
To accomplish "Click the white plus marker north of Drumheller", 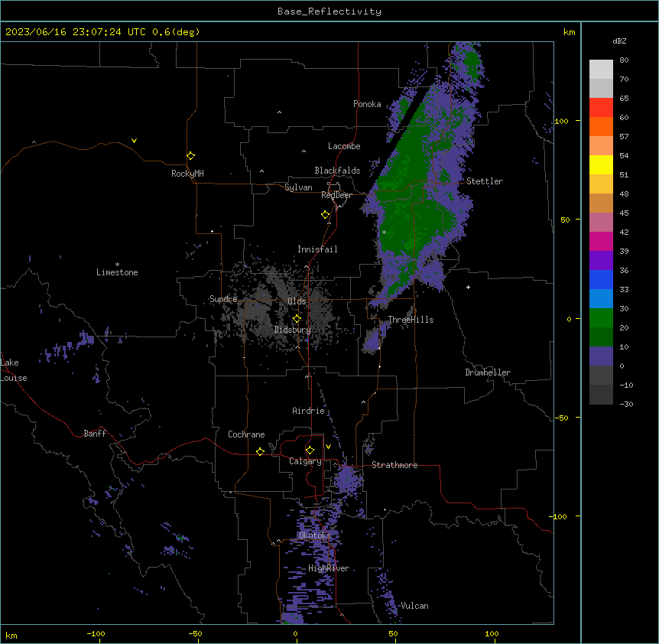I will pos(468,287).
